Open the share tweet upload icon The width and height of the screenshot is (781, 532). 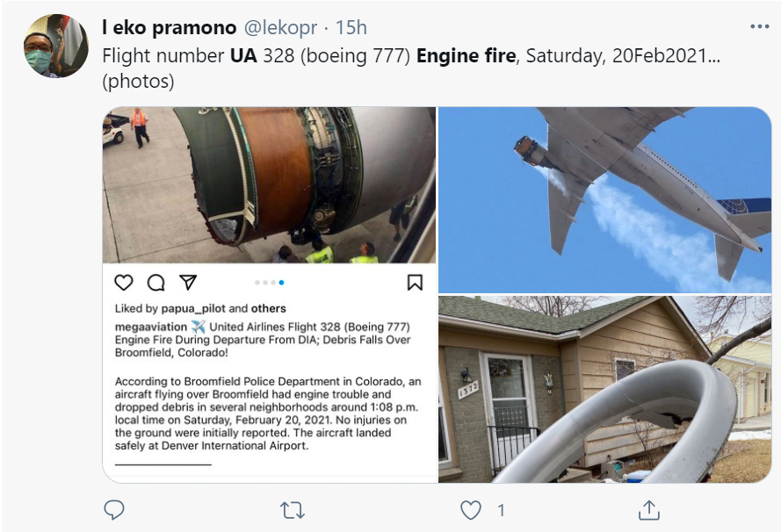coord(648,510)
